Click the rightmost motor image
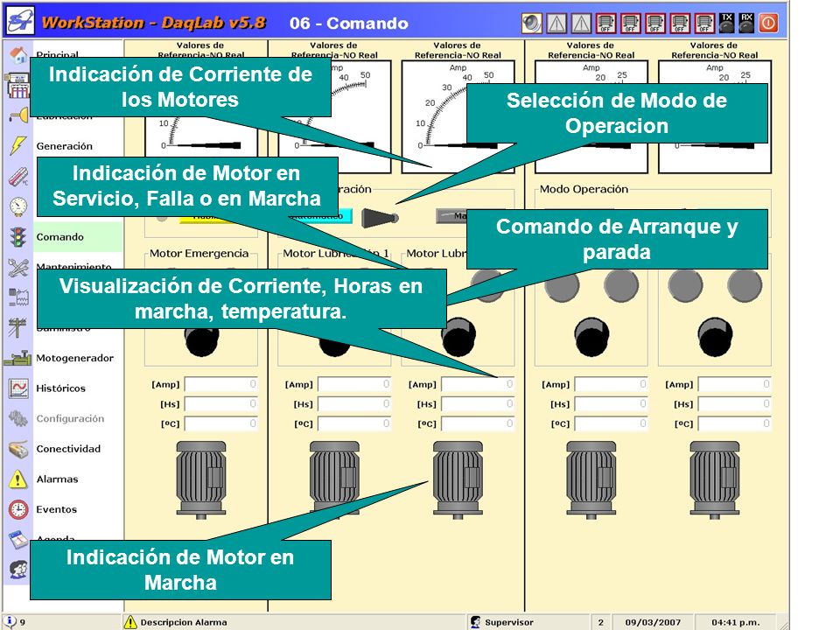 click(x=715, y=480)
